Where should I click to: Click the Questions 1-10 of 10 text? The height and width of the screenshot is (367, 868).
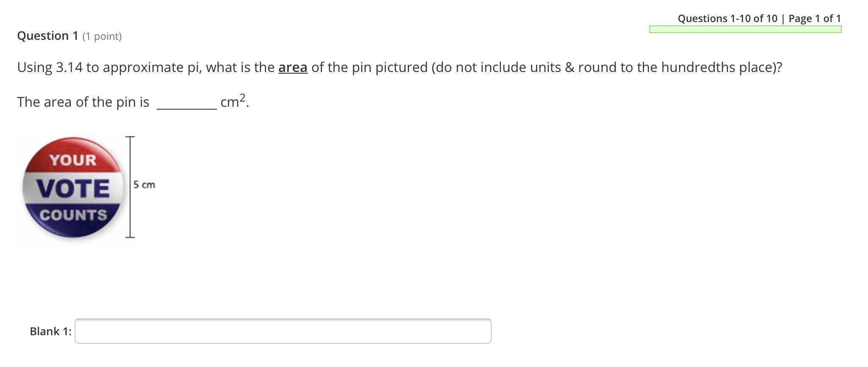coord(727,18)
